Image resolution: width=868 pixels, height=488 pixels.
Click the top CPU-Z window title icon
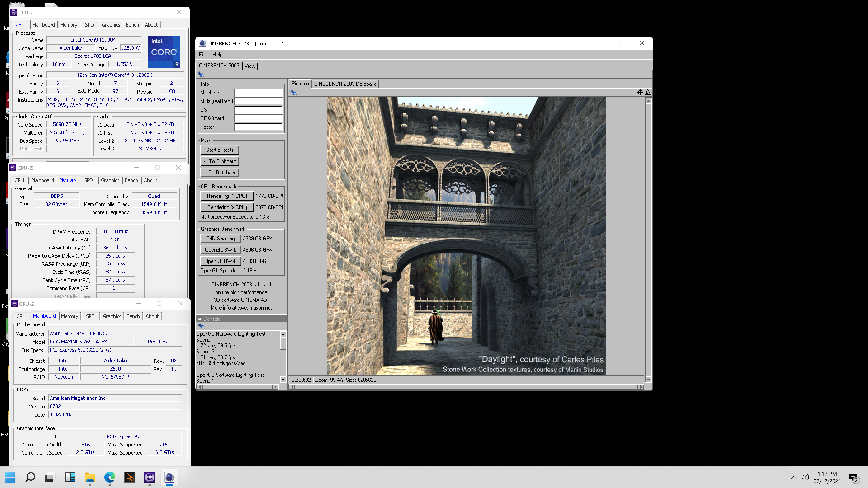[x=14, y=12]
